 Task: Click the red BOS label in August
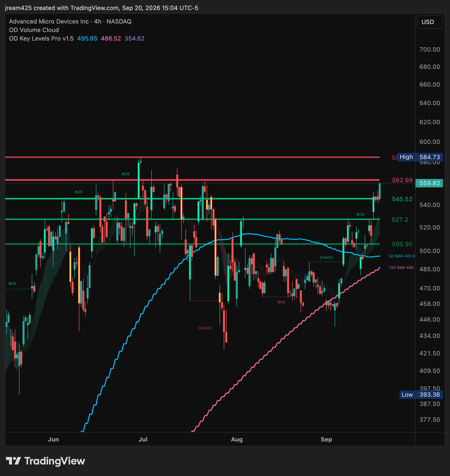click(281, 302)
